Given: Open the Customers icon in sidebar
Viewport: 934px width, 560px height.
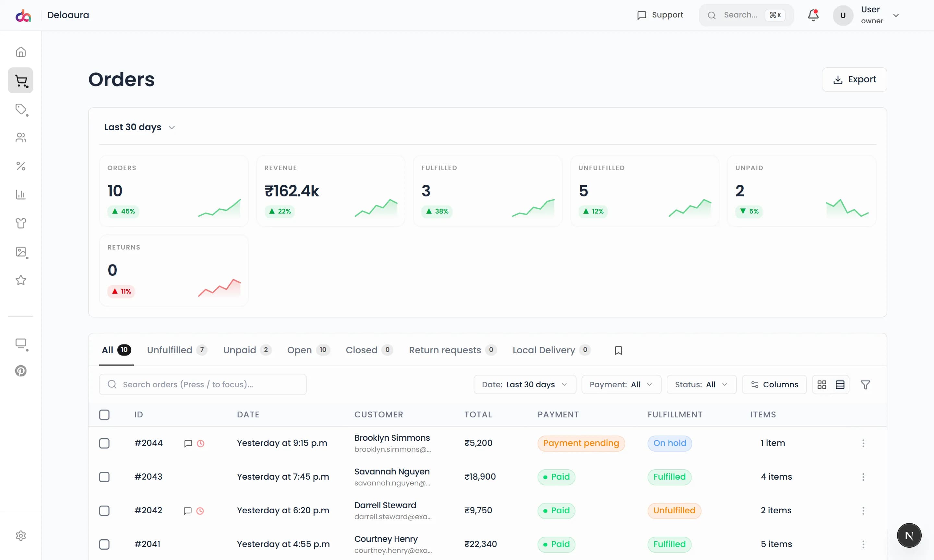Looking at the screenshot, I should click(20, 137).
